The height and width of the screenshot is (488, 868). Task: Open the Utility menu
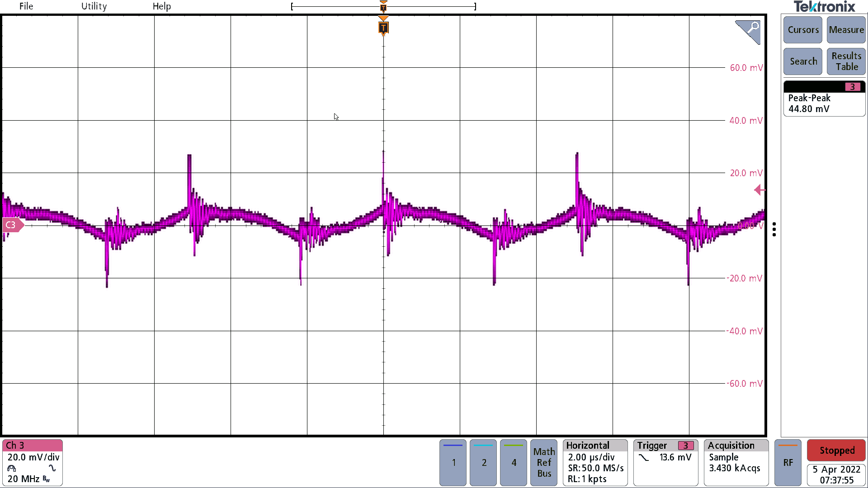(x=94, y=6)
